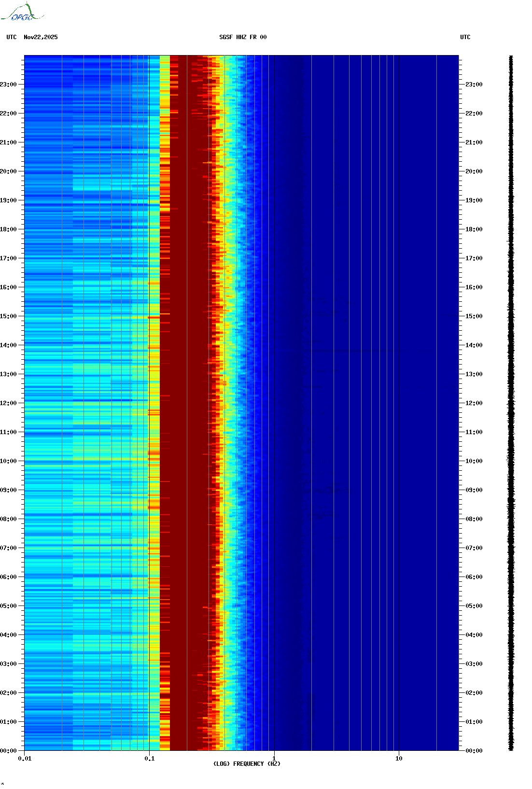Image resolution: width=532 pixels, height=789 pixels.
Task: Click the OPGC logo in the top-left corner
Action: point(22,13)
